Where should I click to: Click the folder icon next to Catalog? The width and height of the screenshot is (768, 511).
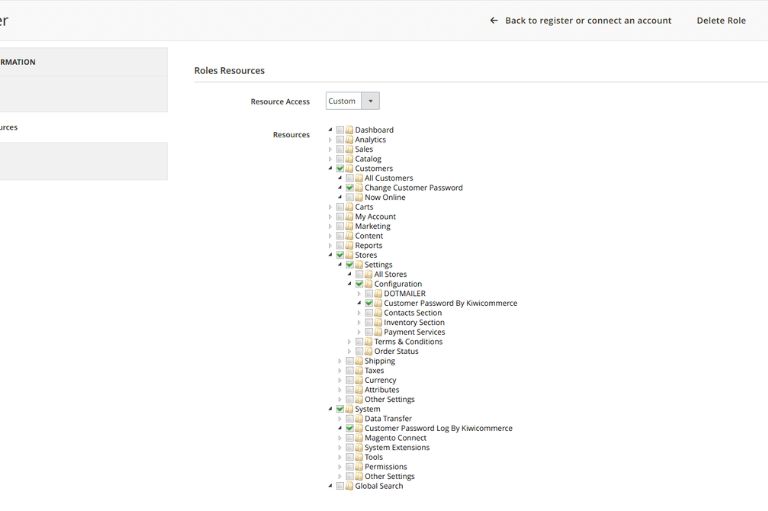tap(349, 159)
